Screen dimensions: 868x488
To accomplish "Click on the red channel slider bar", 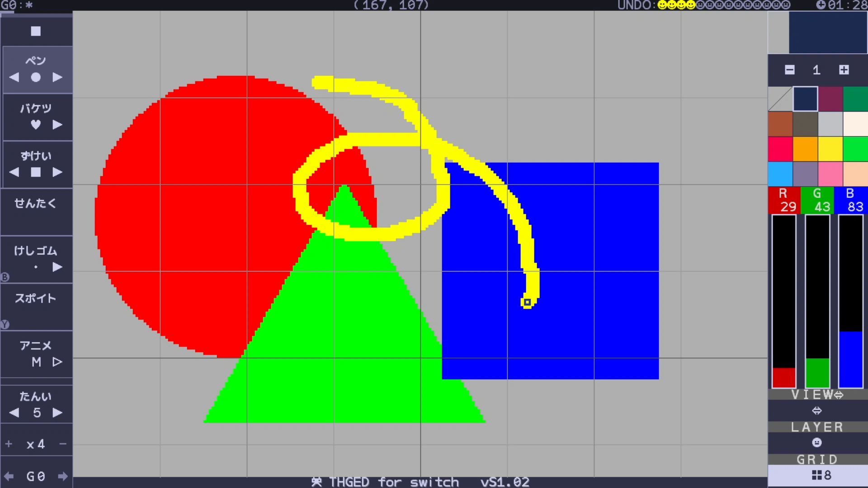I will pyautogui.click(x=784, y=301).
